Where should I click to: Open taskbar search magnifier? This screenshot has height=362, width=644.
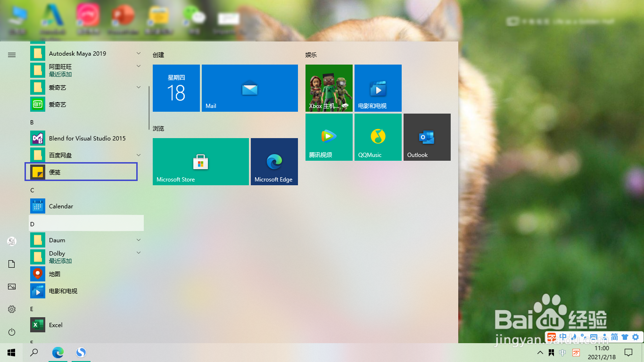coord(34,353)
